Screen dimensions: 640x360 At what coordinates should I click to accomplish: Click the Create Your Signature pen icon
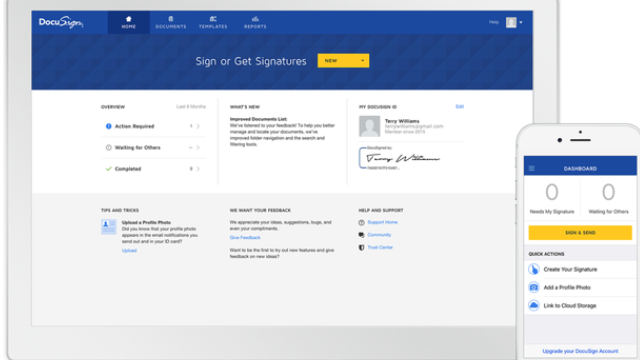(x=533, y=269)
